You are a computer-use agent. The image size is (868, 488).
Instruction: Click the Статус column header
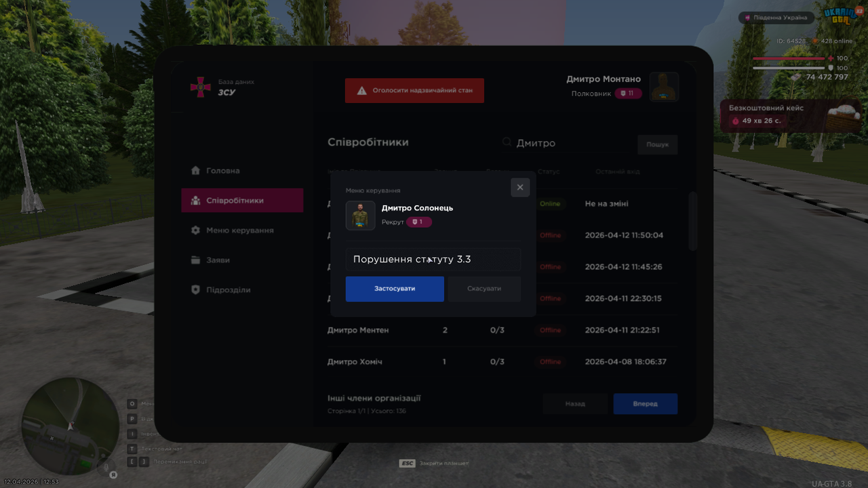[549, 171]
